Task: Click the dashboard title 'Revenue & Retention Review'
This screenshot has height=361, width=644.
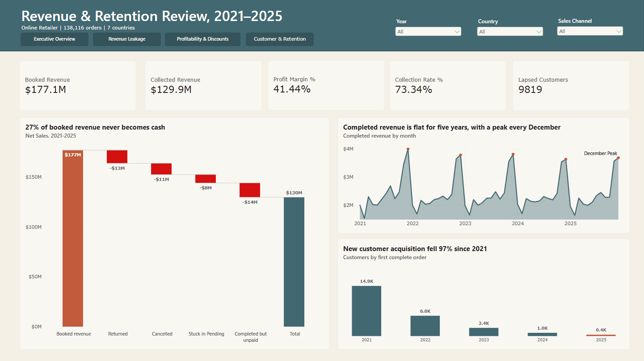Action: (152, 16)
